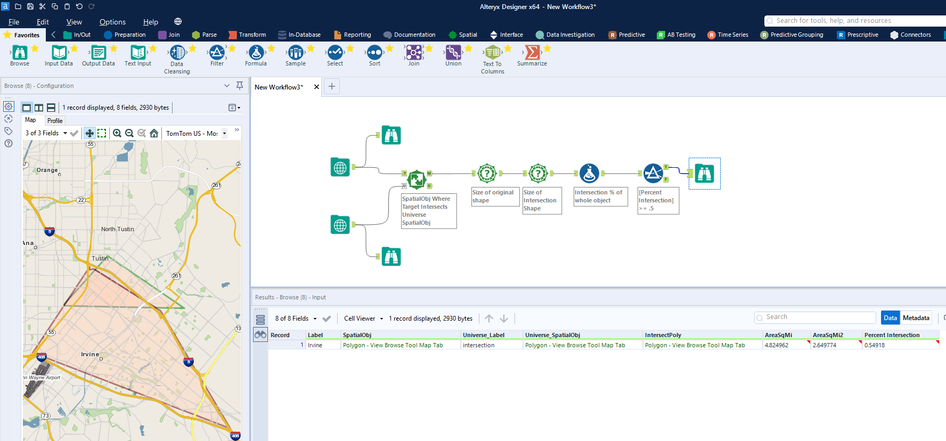946x441 pixels.
Task: Open the 3 of 3 Fields dropdown
Action: (x=48, y=133)
